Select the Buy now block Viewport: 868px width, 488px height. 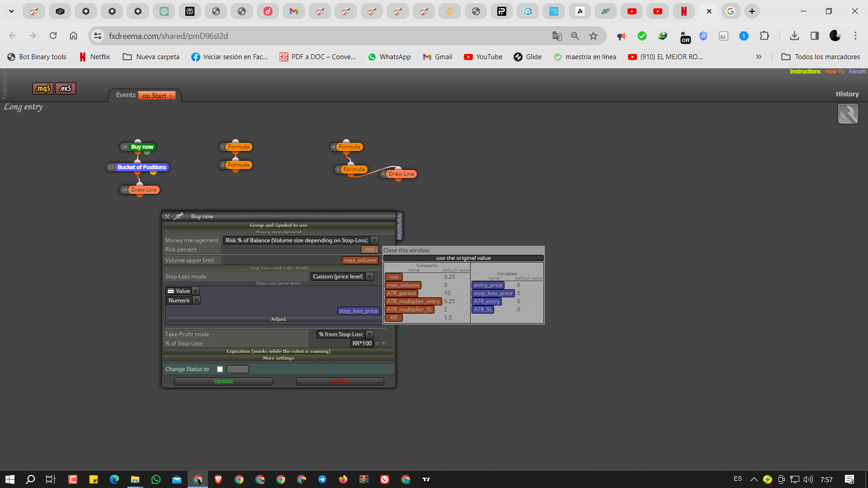[142, 147]
